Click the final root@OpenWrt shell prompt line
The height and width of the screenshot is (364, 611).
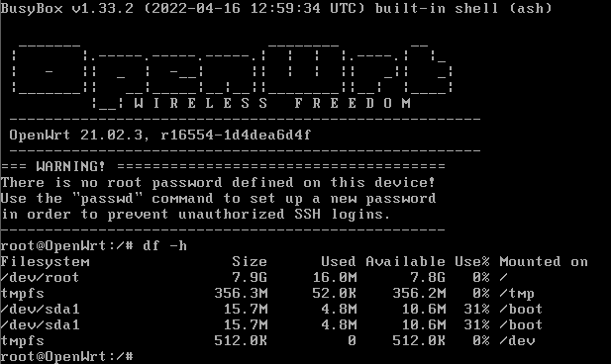click(66, 357)
